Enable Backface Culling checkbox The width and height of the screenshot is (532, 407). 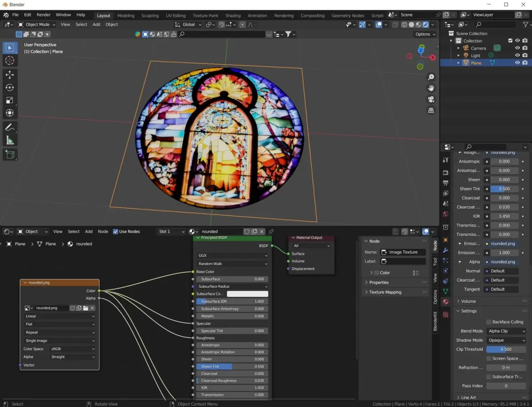click(489, 322)
